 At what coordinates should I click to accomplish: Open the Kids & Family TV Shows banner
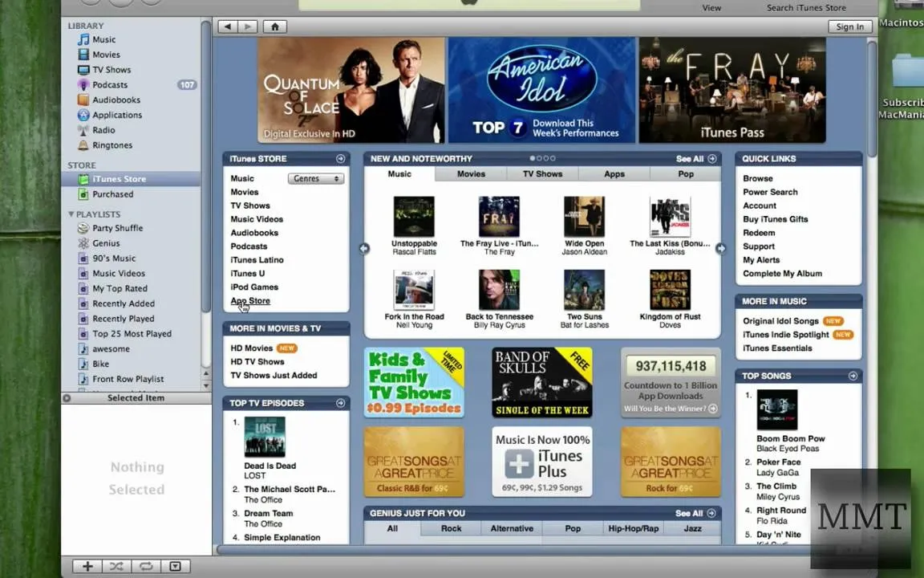coord(414,382)
